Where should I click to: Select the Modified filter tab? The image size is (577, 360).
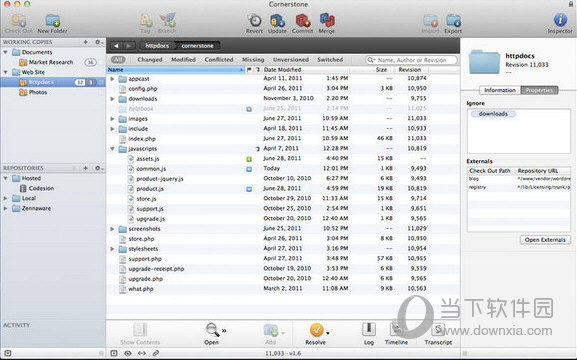183,60
